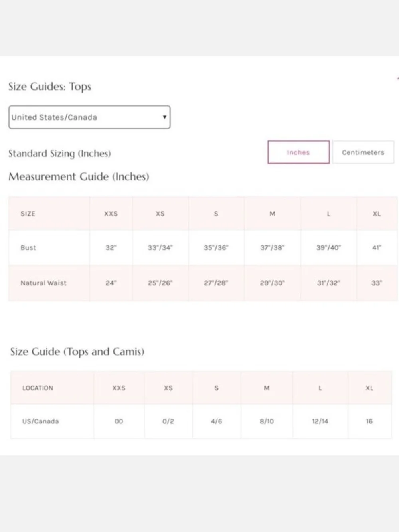Viewport: 399px width, 532px height.
Task: Click the 37"/38" bust value for M
Action: [273, 247]
